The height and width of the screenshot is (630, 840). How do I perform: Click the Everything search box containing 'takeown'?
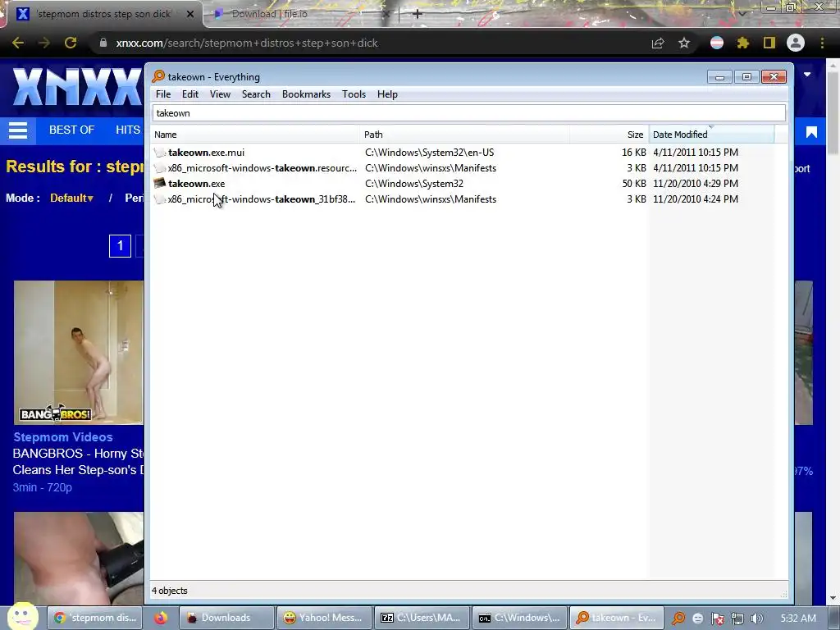tap(468, 113)
